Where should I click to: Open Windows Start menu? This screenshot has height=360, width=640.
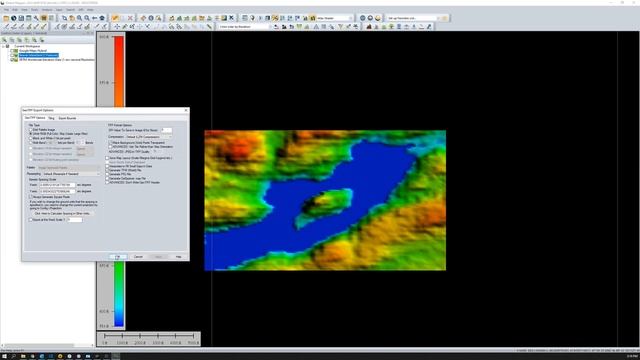point(4,356)
